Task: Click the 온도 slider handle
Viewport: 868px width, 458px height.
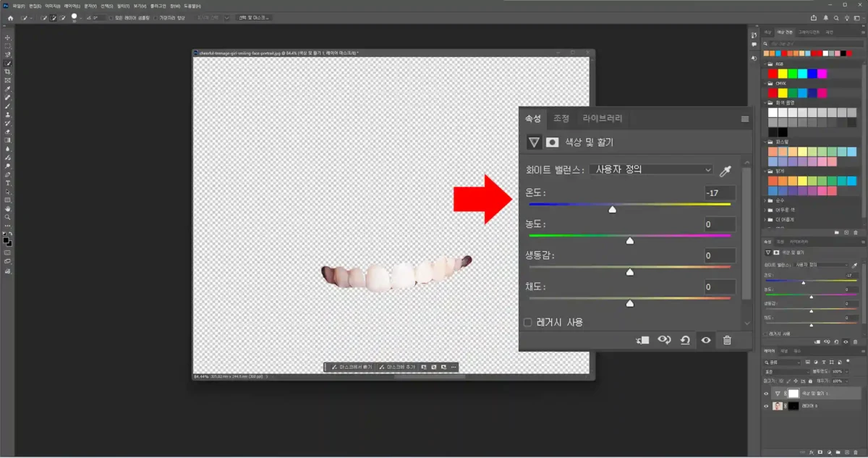Action: pos(613,208)
